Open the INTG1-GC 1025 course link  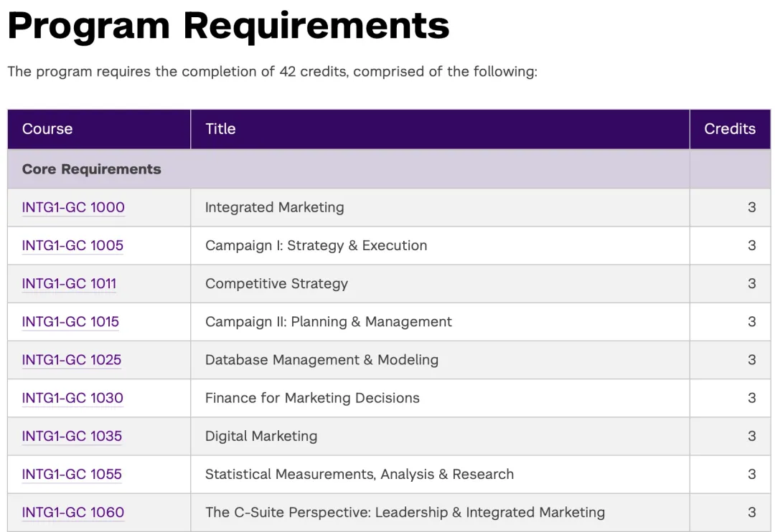[72, 359]
